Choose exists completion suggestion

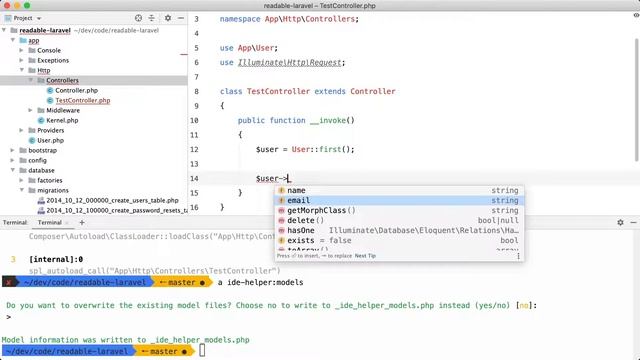(399, 240)
